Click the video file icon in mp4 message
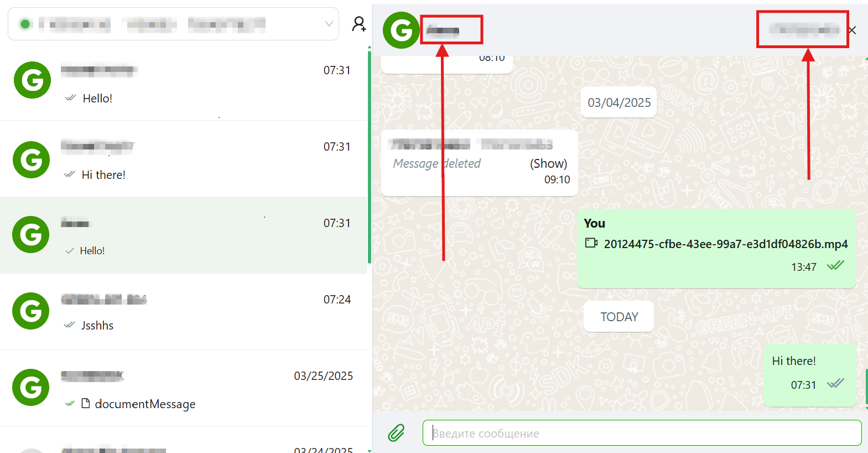The image size is (868, 453). click(591, 243)
